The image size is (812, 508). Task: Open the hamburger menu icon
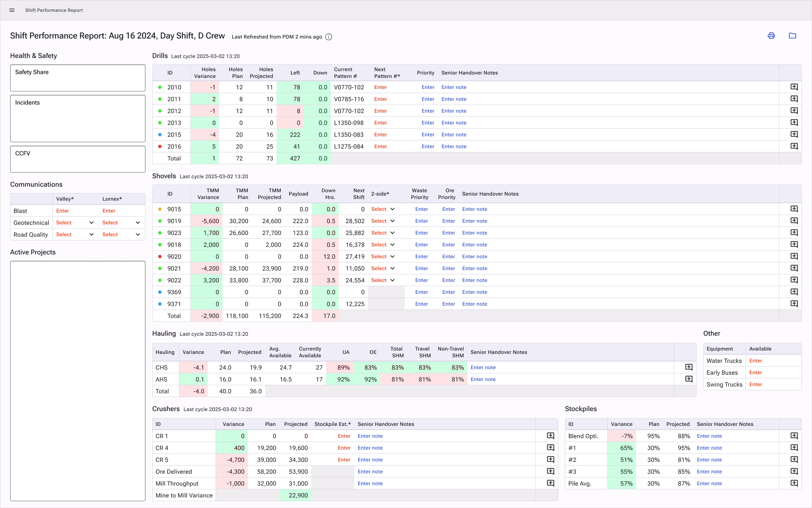click(x=12, y=10)
